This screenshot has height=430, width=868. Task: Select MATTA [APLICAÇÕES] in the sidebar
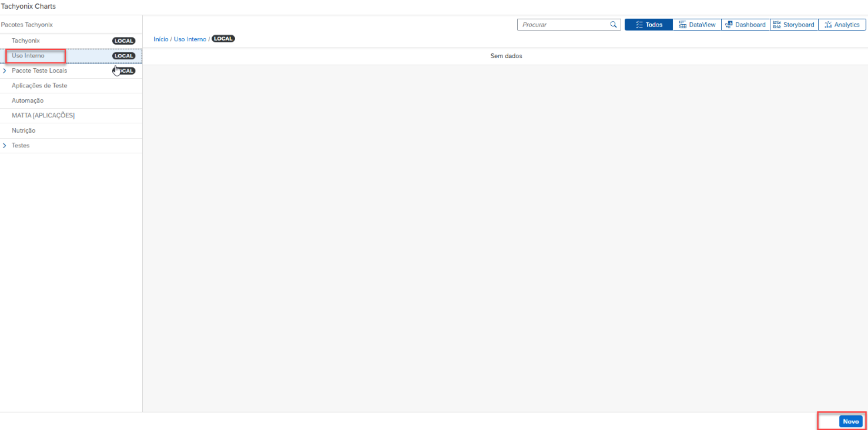43,116
